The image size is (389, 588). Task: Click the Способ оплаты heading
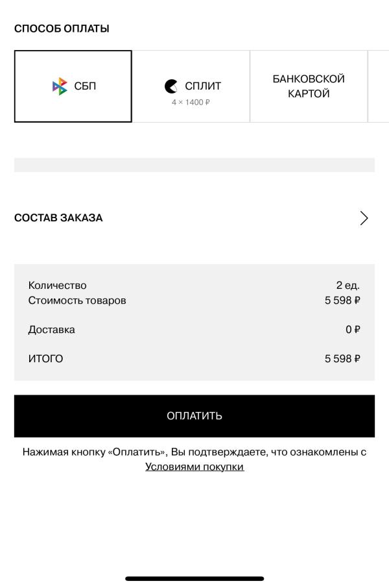coord(62,29)
